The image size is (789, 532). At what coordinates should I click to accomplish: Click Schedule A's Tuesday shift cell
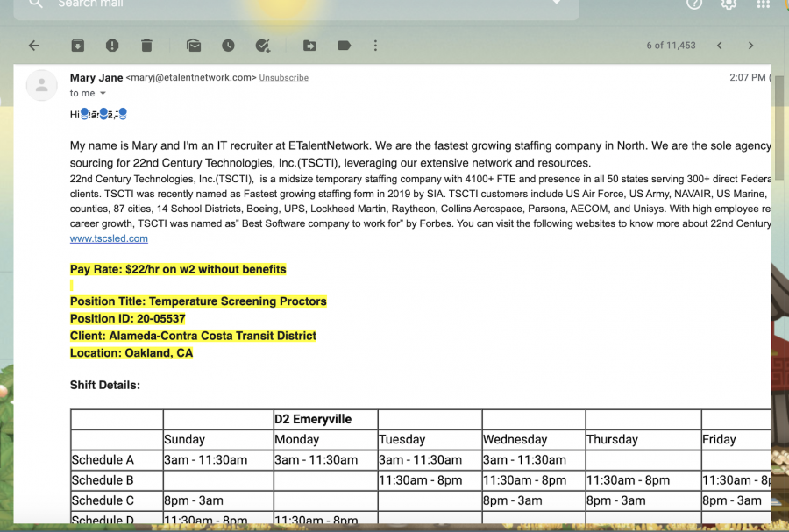point(430,460)
